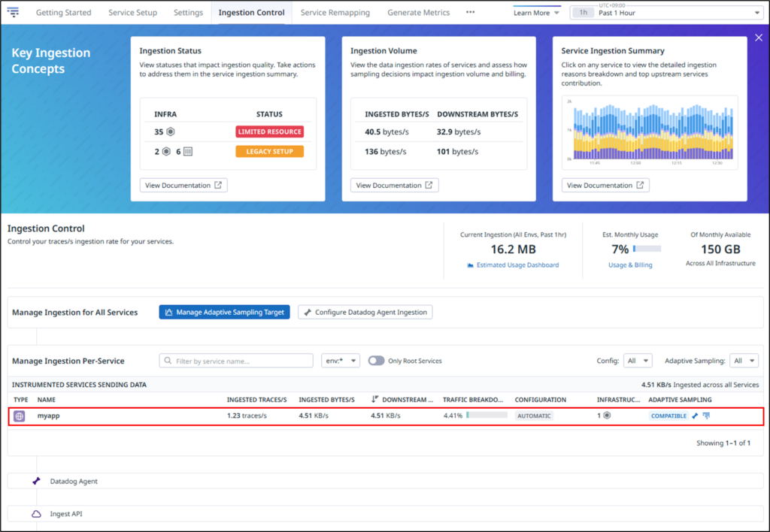Open the env:* dropdown filter
Image resolution: width=770 pixels, height=532 pixels.
(340, 361)
